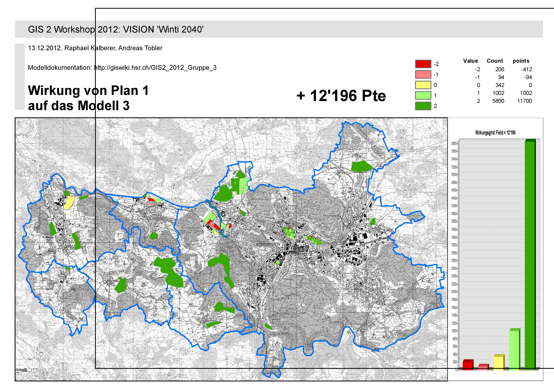Open the giswiki.hsr.ch Modelldokumentation link
554x392 pixels.
pos(155,68)
